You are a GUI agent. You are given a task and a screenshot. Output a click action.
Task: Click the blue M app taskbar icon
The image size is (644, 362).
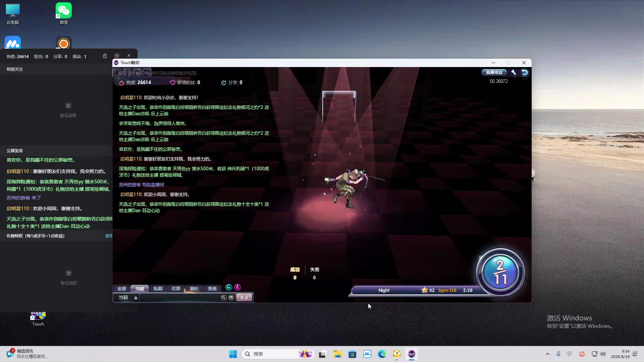click(367, 354)
